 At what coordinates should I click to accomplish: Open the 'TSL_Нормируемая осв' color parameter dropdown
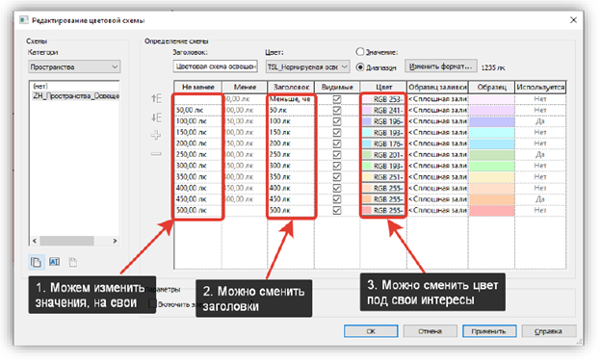click(x=307, y=66)
